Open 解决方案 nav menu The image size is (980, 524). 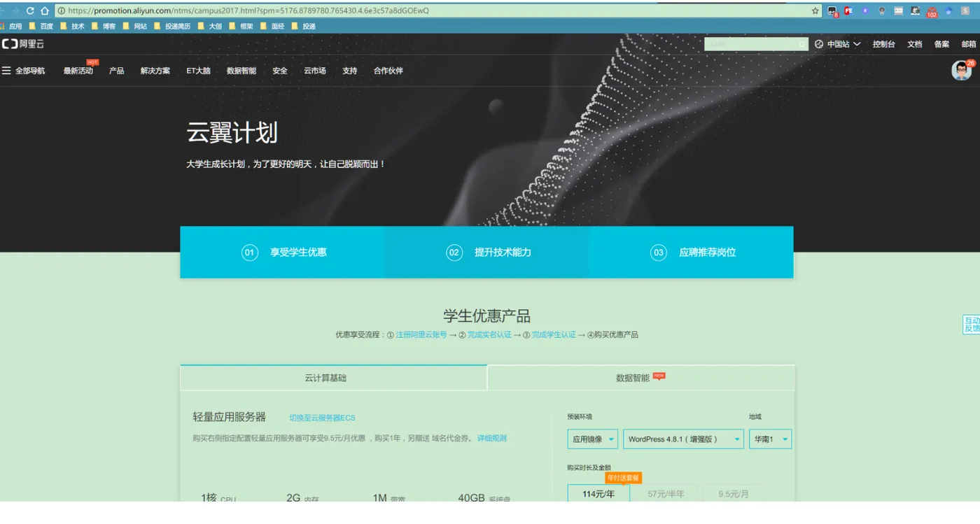click(155, 71)
